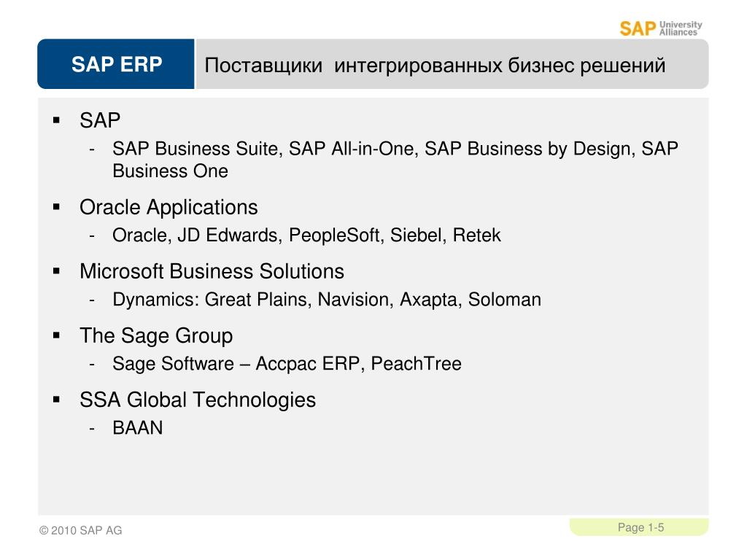Select the SSA Global Technologies heading
This screenshot has height=560, width=747.
tap(198, 400)
